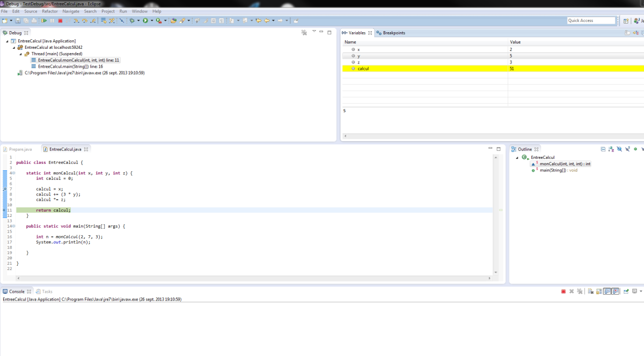Toggle Hide Fields in Outline view
Screen dimensions: 644x356
click(x=619, y=149)
